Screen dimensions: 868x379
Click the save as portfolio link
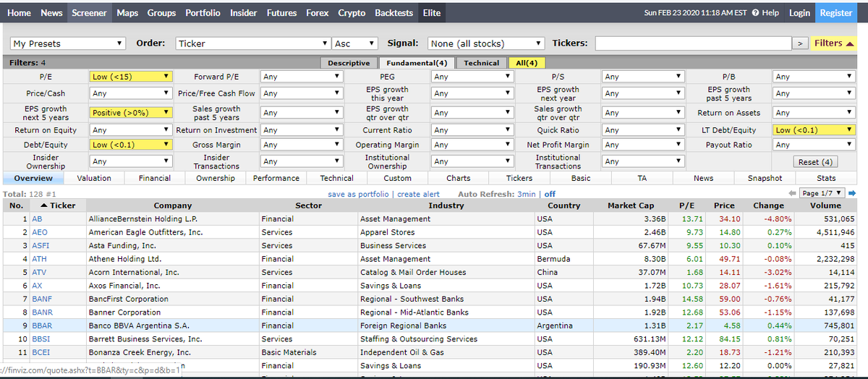click(x=359, y=194)
